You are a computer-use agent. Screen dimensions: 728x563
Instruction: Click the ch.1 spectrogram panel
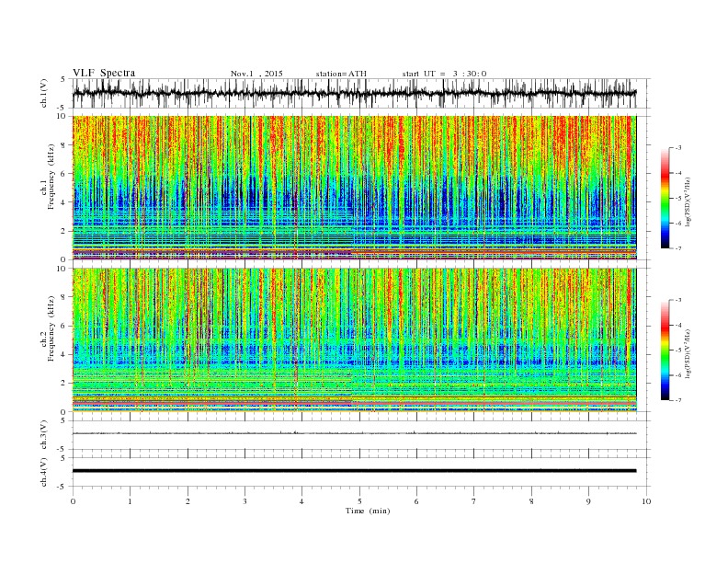354,188
